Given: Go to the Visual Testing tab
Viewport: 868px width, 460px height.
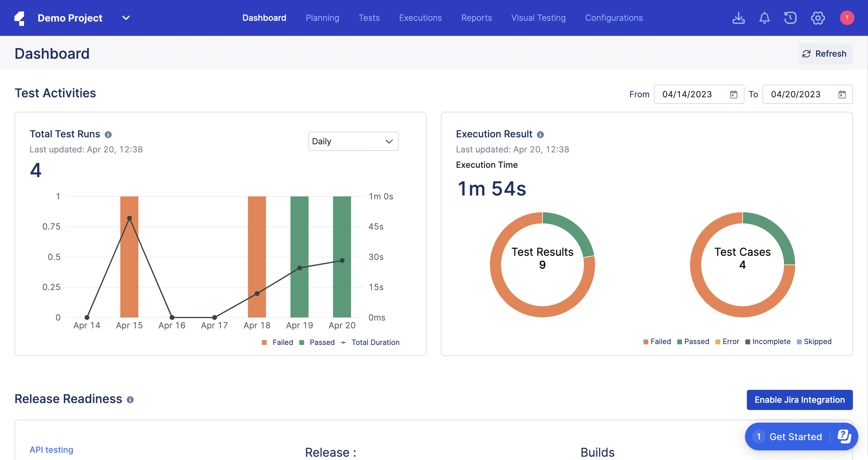Looking at the screenshot, I should pyautogui.click(x=538, y=18).
